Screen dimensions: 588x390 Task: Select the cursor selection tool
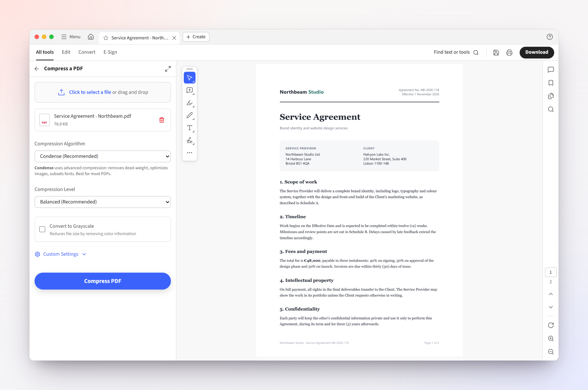190,78
